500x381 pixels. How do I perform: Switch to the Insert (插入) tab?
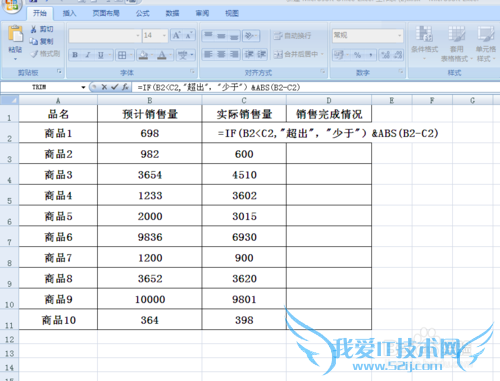69,13
